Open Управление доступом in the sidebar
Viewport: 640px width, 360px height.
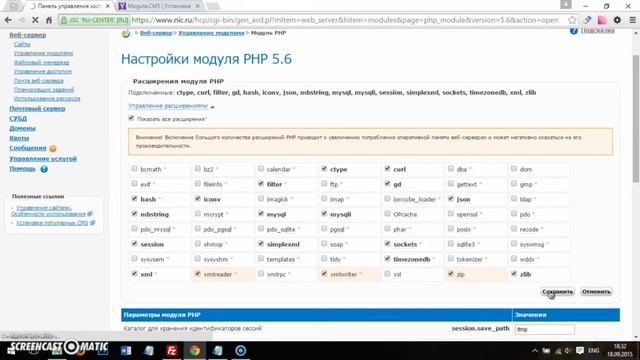tap(43, 71)
